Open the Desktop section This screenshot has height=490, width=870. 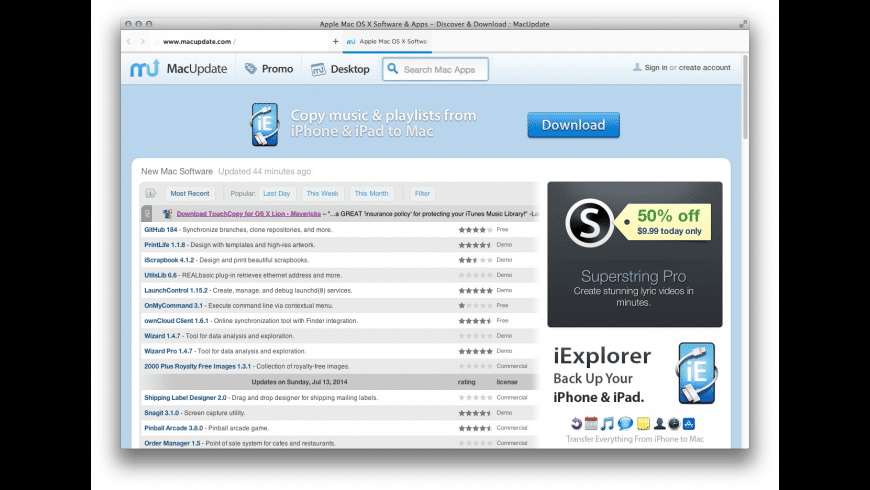[340, 69]
